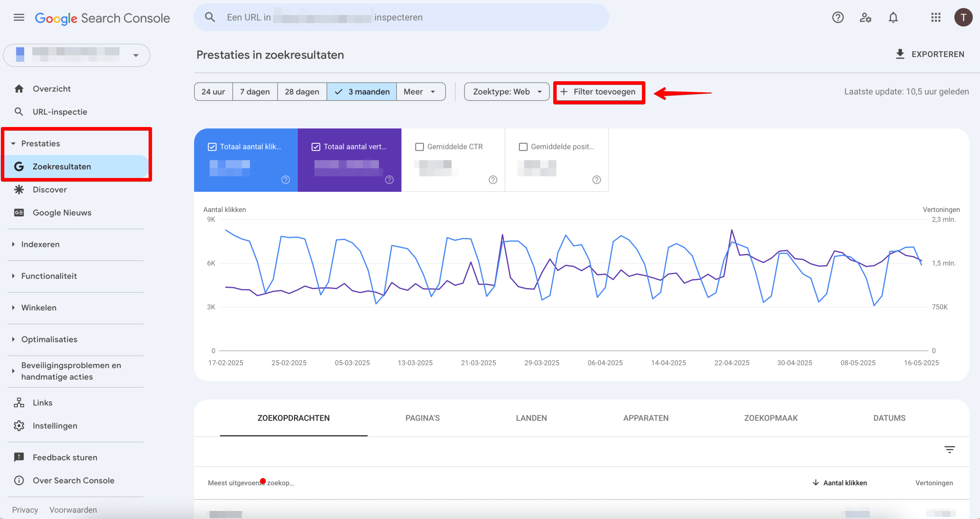Screen dimensions: 980x519
Task: Switch to the Apparaten tab
Action: coord(645,418)
